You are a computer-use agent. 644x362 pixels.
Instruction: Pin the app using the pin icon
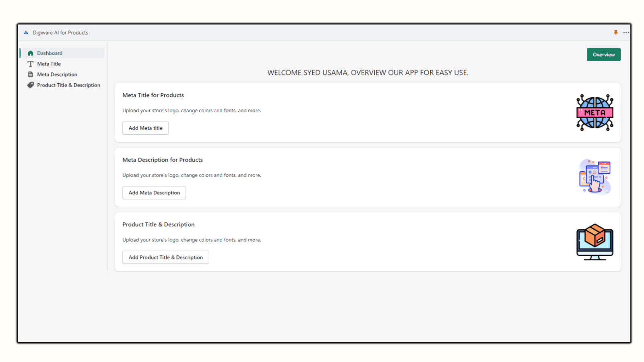click(615, 33)
